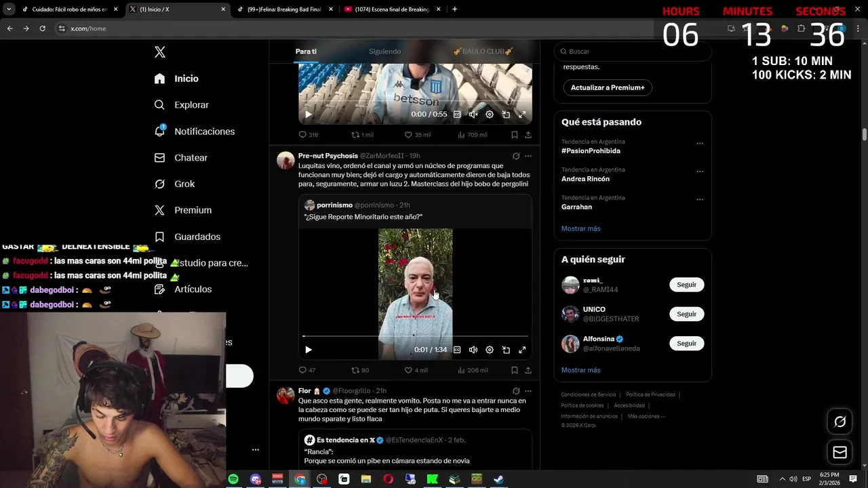
Task: Click Mostrar más under A quién seguir
Action: click(580, 370)
